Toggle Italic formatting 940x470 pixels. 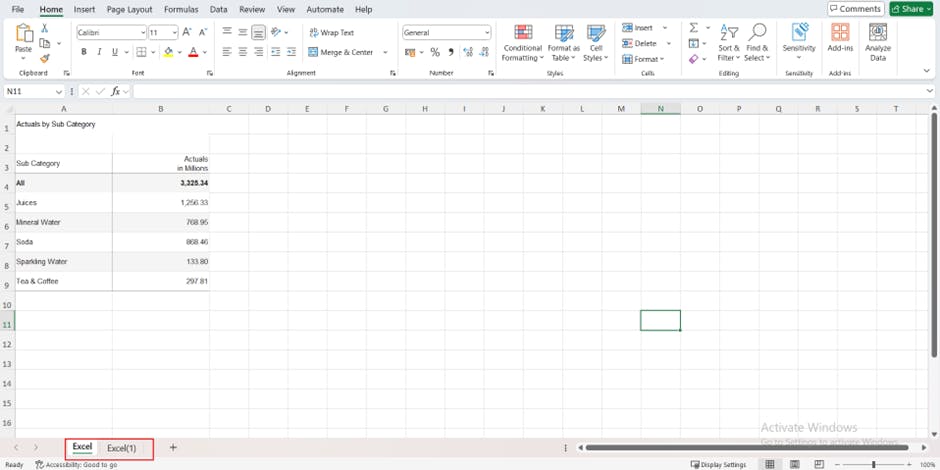(x=99, y=52)
